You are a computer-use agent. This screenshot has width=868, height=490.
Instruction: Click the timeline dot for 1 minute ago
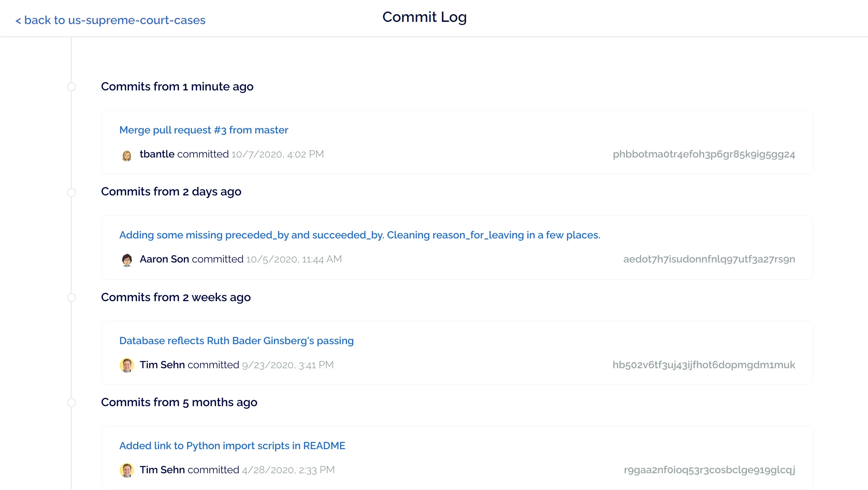[72, 87]
